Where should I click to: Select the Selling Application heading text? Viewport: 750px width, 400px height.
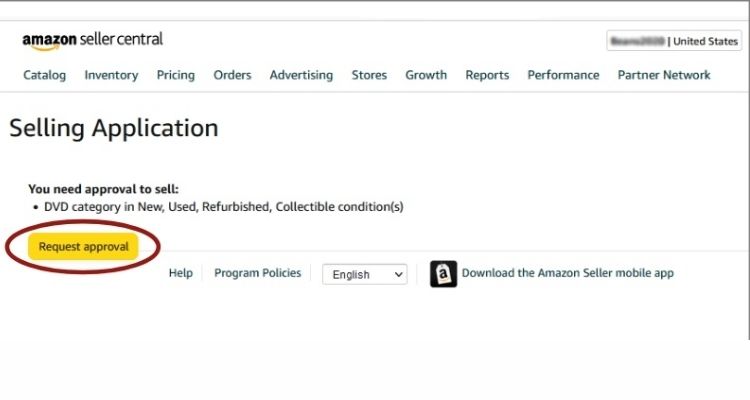(113, 128)
